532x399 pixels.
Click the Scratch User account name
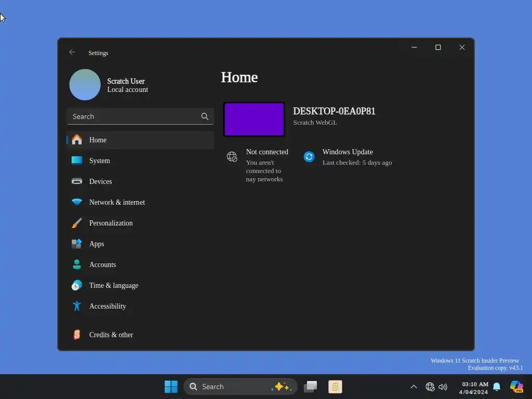126,81
